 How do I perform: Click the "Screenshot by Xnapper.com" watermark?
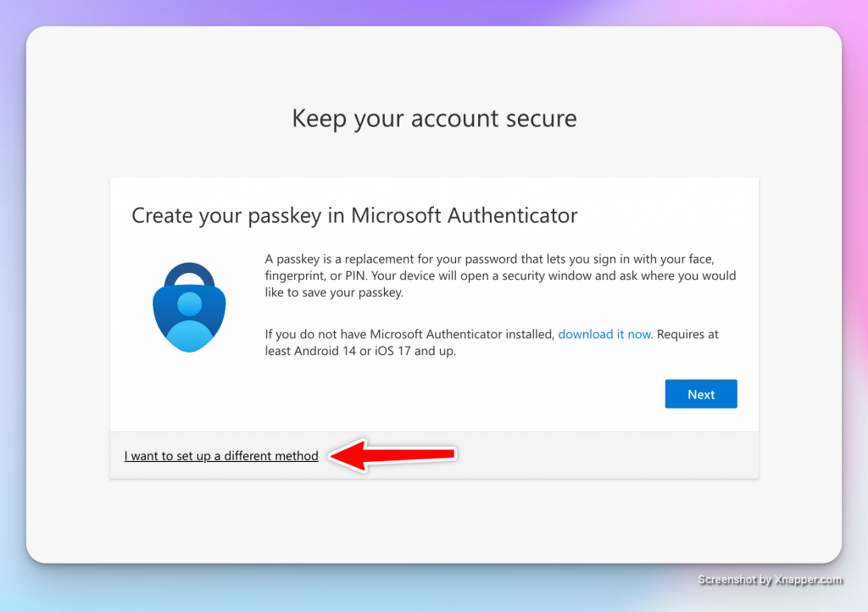(770, 580)
